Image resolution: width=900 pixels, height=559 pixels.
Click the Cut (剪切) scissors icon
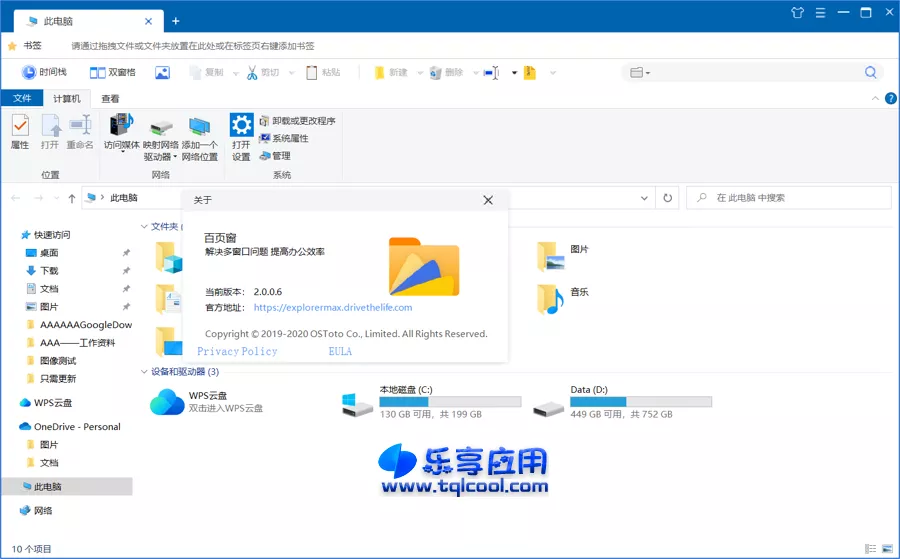pyautogui.click(x=252, y=72)
